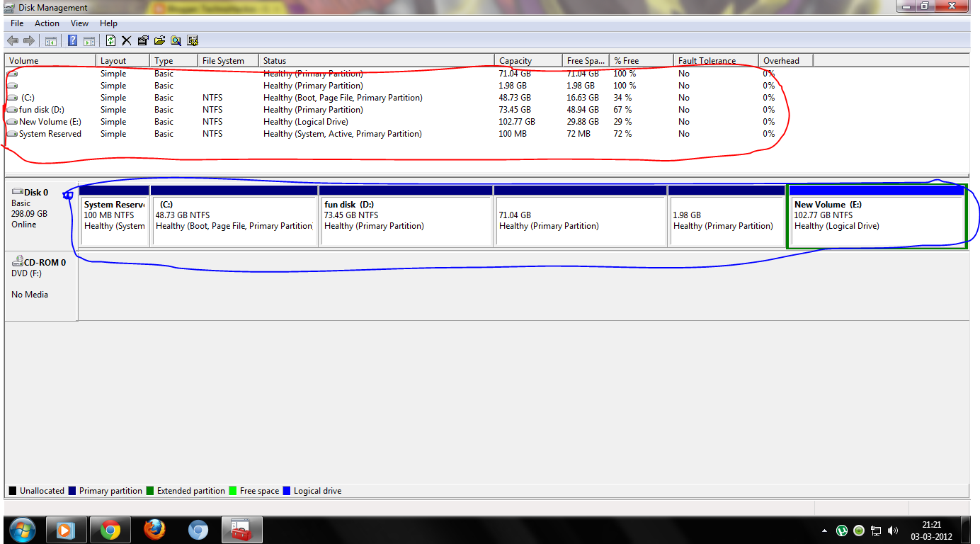Toggle the console tree pane toolbar icon
This screenshot has height=544, width=980.
tap(50, 40)
